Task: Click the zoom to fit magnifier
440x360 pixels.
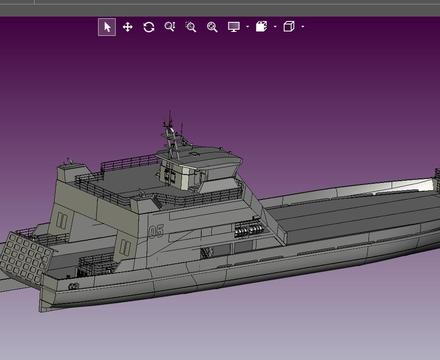Action: (x=212, y=27)
